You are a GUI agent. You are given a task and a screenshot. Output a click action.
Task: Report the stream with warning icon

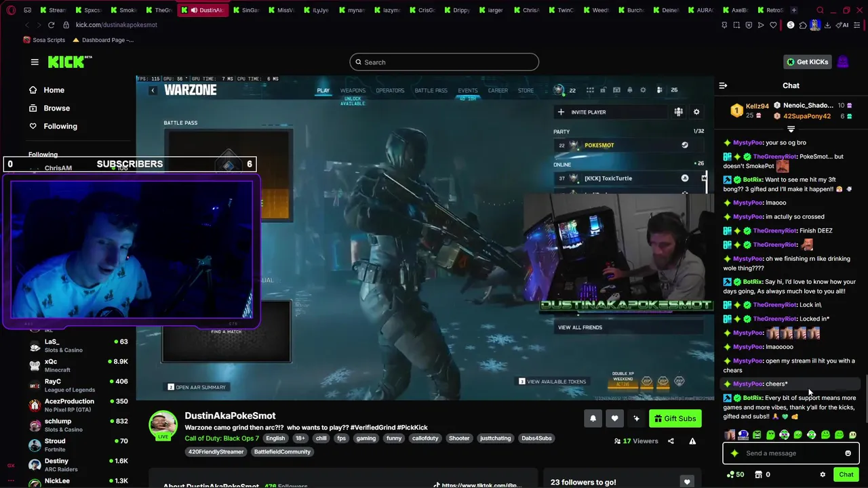(692, 441)
